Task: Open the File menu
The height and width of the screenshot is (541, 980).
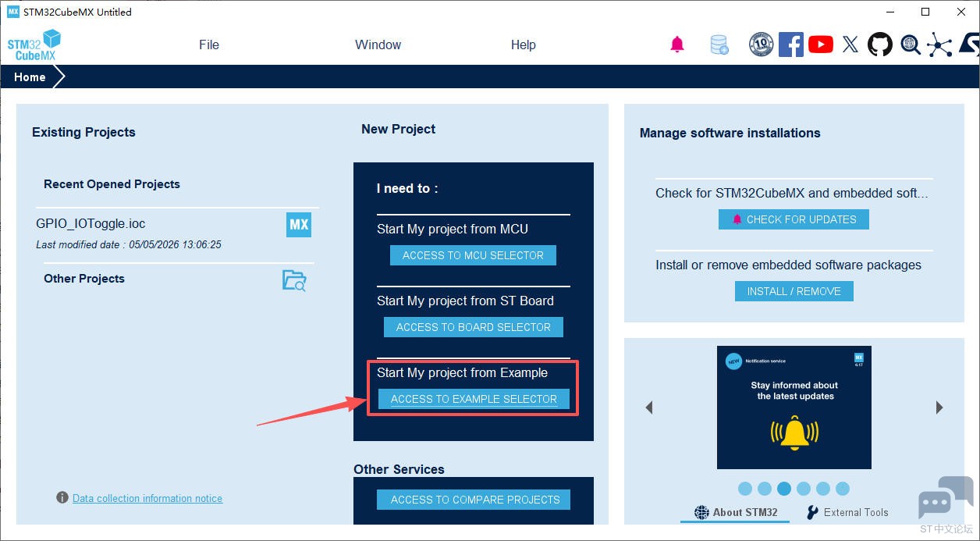Action: 209,44
